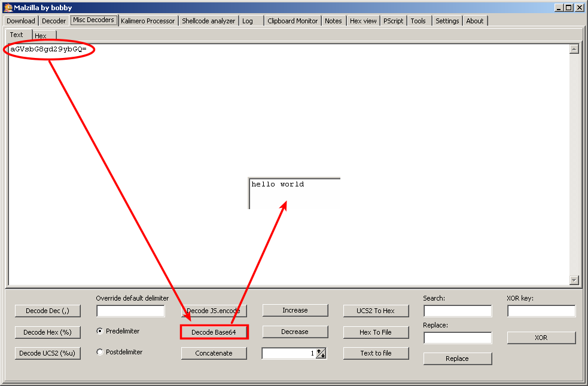Click the spinner up arrow next to value 1
This screenshot has width=588, height=386.
tap(320, 351)
